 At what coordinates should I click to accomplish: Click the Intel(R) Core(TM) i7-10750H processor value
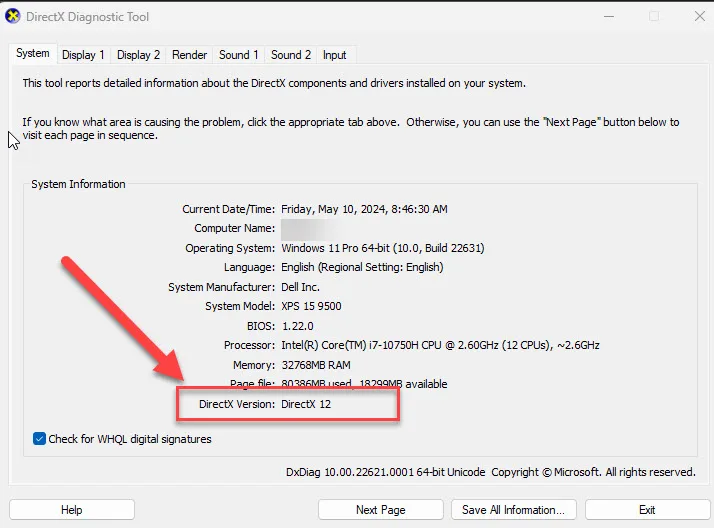[x=440, y=345]
